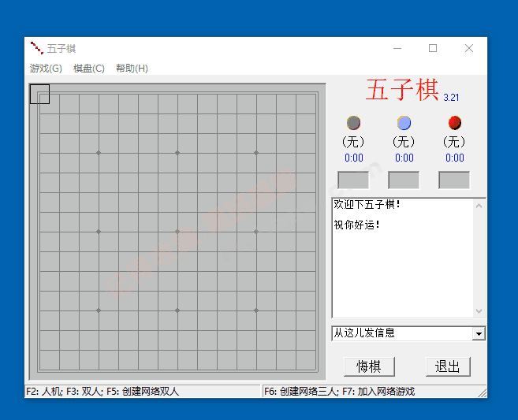
Task: Click the bottom-left star point on the board
Action: click(x=99, y=310)
